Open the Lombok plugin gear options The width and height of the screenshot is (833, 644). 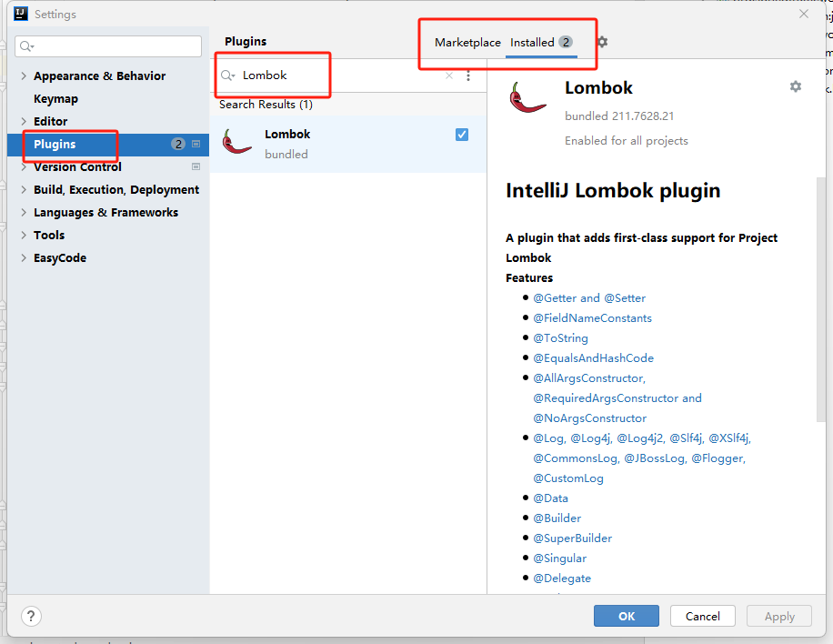coord(796,86)
